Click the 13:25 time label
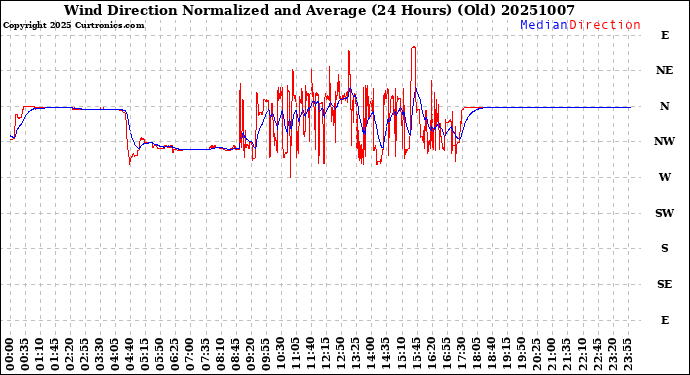This screenshot has width=690, height=375. pos(356,354)
